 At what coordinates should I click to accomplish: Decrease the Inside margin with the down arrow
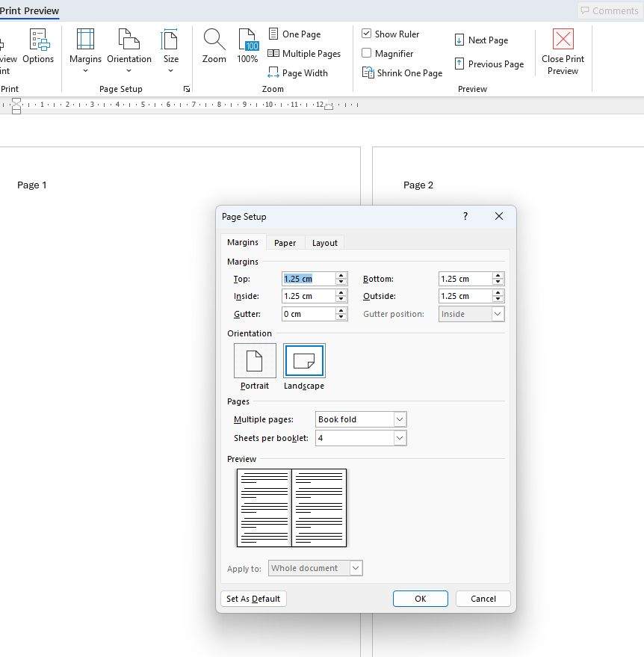coord(341,300)
